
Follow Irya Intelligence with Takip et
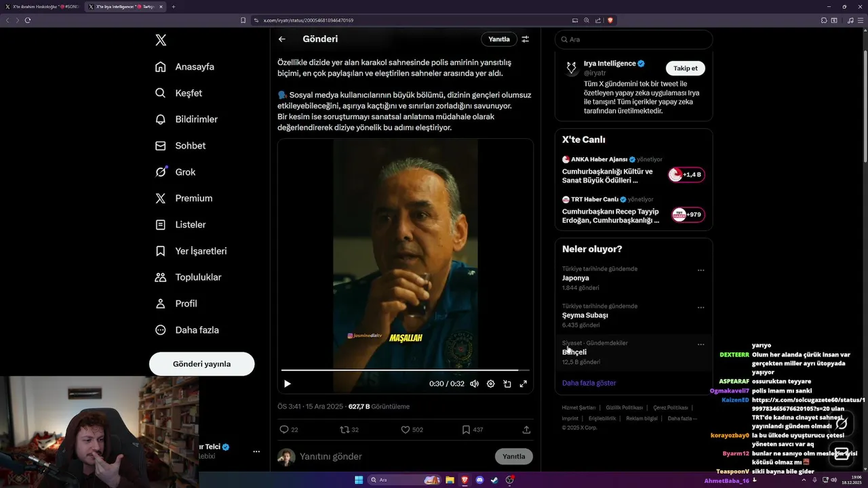[x=686, y=68]
